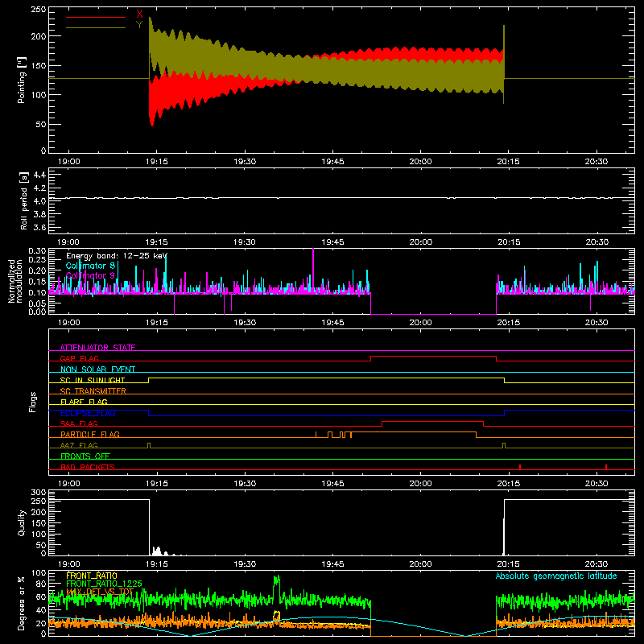Click the NON_SOLAR_EVENT flag label
The width and height of the screenshot is (644, 644).
point(97,369)
